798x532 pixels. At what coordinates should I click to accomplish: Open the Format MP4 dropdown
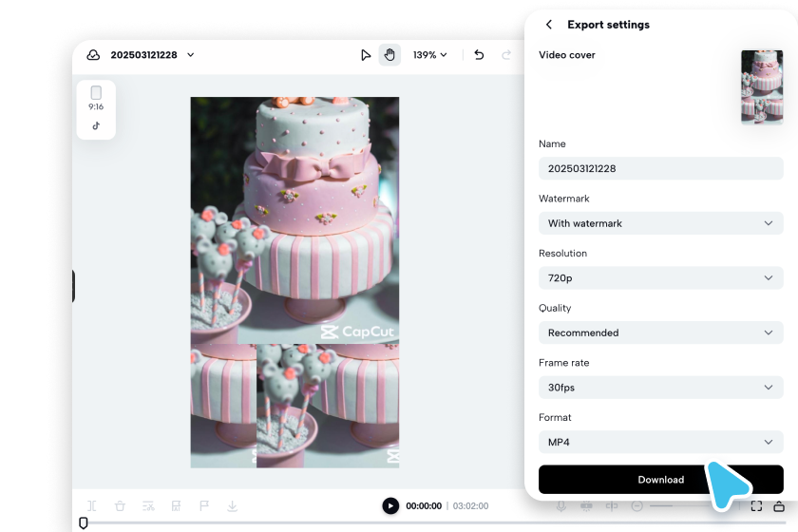(x=660, y=442)
